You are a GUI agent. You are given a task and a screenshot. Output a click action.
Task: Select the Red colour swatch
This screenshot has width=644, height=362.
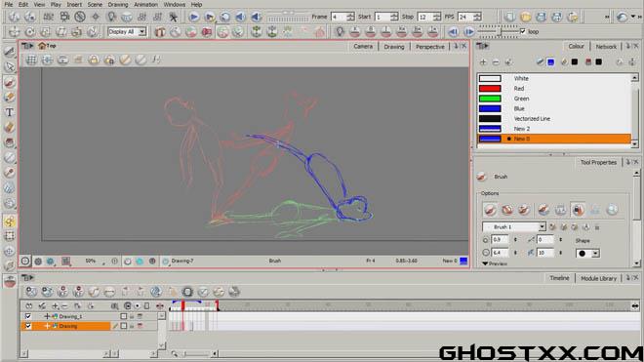pyautogui.click(x=490, y=89)
